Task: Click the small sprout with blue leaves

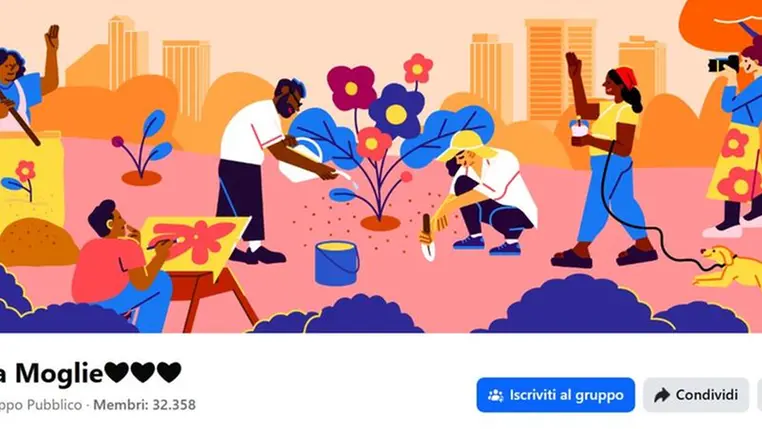Action: click(142, 148)
